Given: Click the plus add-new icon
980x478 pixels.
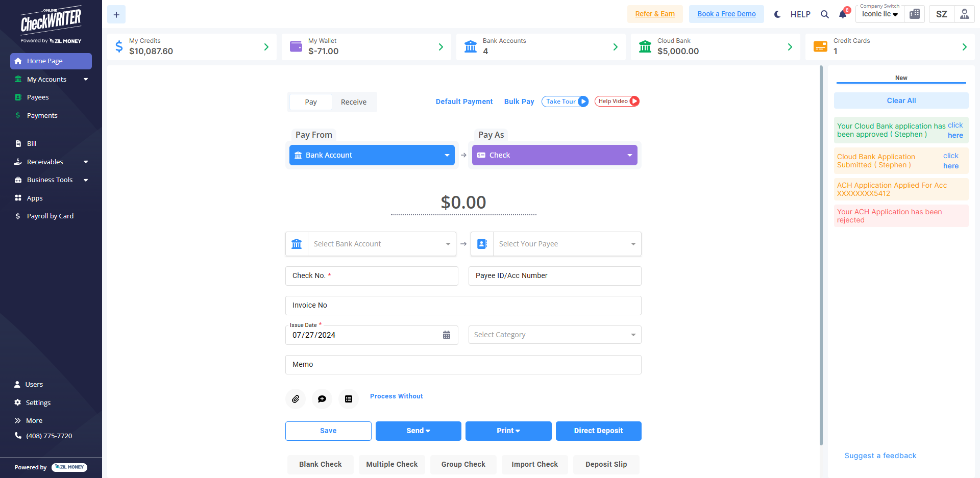Looking at the screenshot, I should point(116,14).
